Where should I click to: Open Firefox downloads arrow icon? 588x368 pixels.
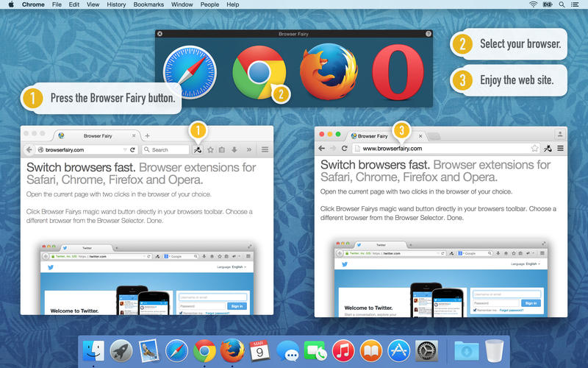(x=234, y=149)
